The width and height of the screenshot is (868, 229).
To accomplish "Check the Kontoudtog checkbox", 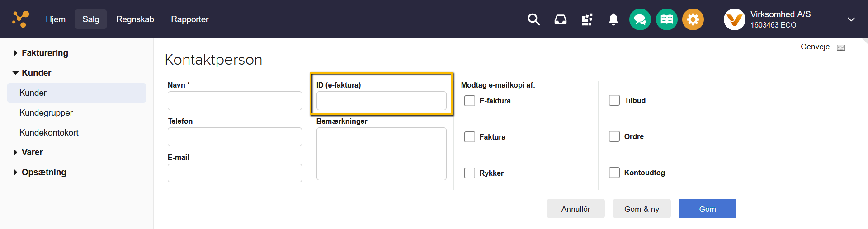I will 614,173.
